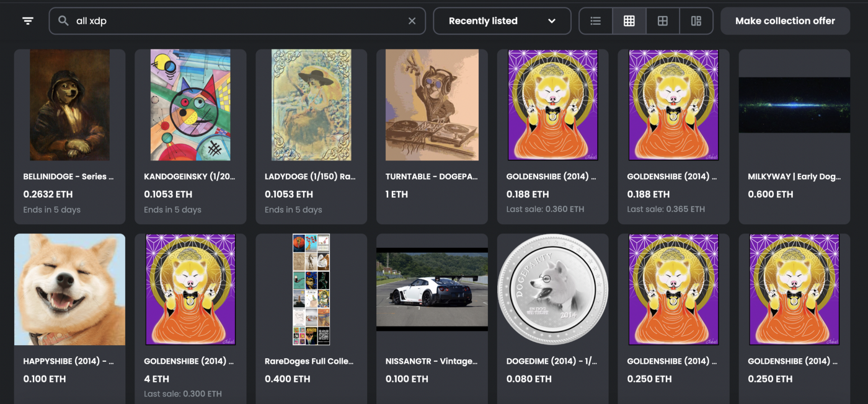Click "Ends in 5 days" under KANDOGEINSKY

[173, 210]
